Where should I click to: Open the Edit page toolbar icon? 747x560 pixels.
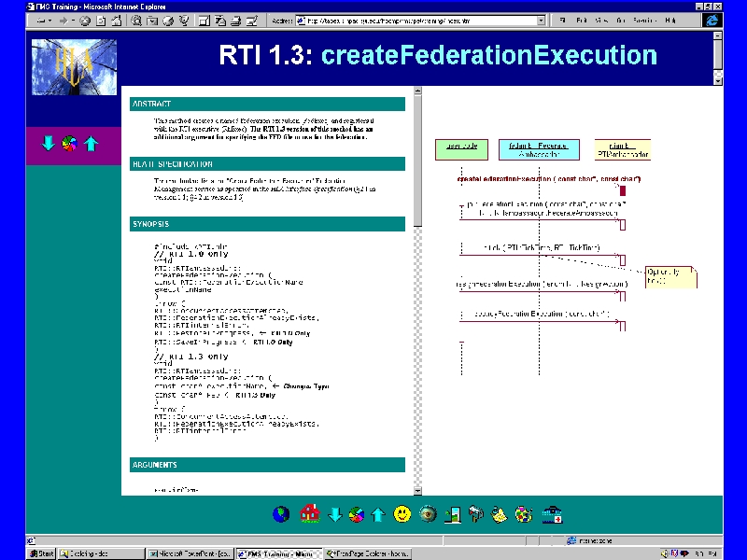[251, 21]
